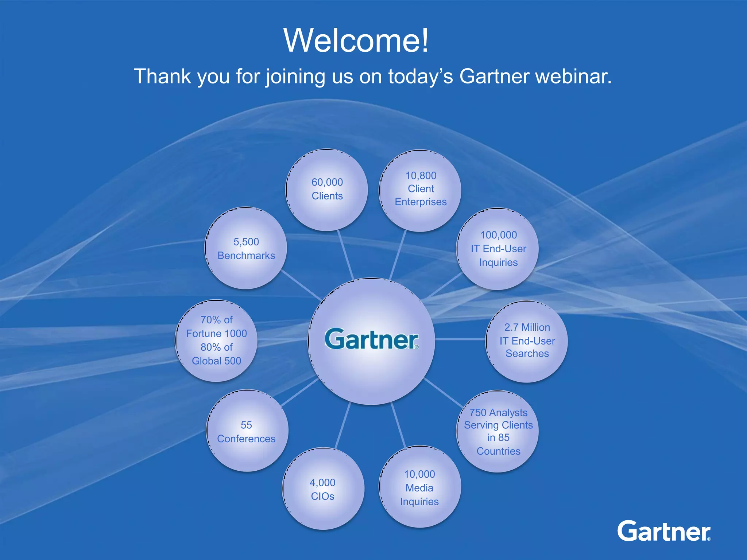Select the 4,000 CIOs bubble
Image resolution: width=747 pixels, height=560 pixels.
323,489
